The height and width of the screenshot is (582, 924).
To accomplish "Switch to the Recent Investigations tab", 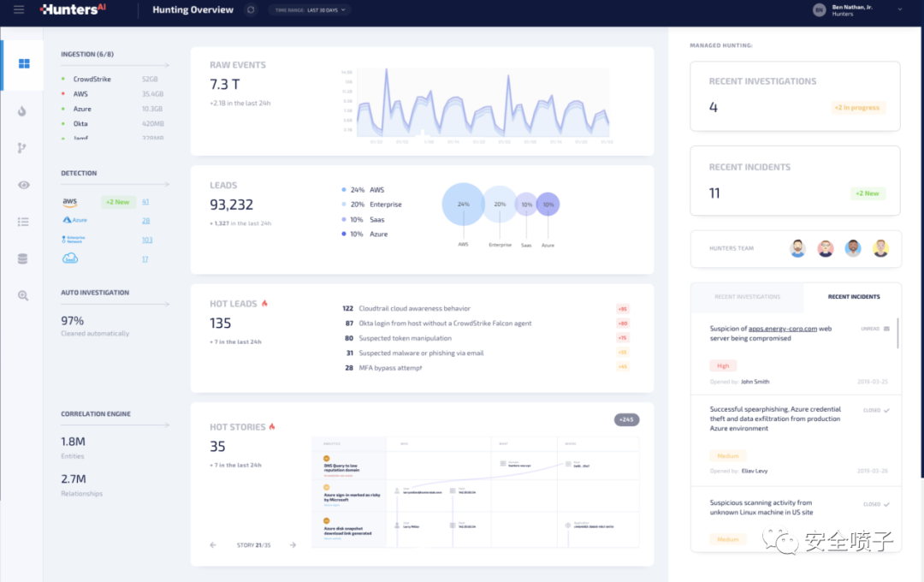I will (x=747, y=297).
